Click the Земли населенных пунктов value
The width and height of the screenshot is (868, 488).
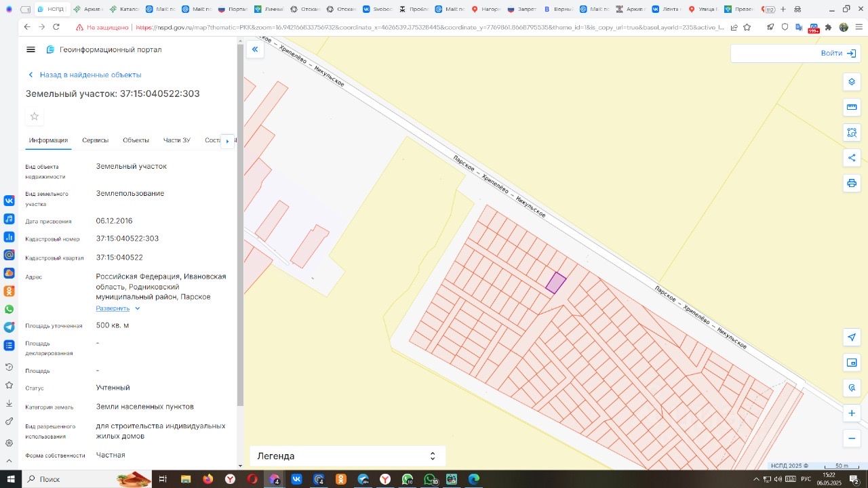click(144, 407)
